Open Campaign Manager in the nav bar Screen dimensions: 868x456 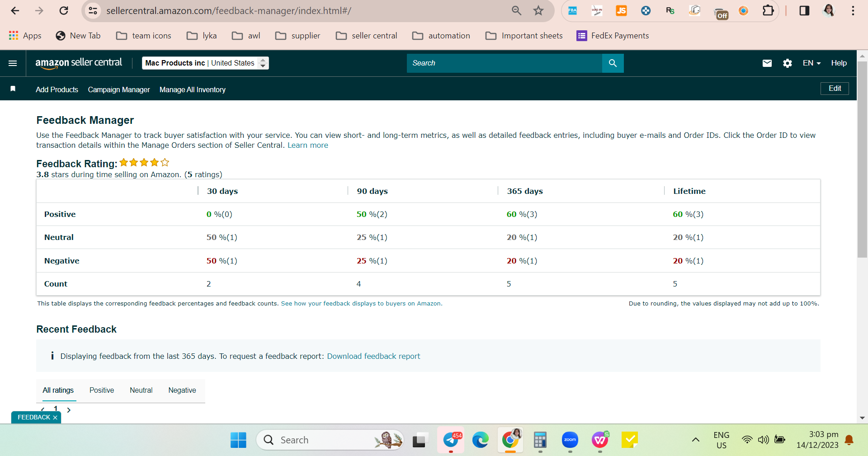pyautogui.click(x=119, y=89)
